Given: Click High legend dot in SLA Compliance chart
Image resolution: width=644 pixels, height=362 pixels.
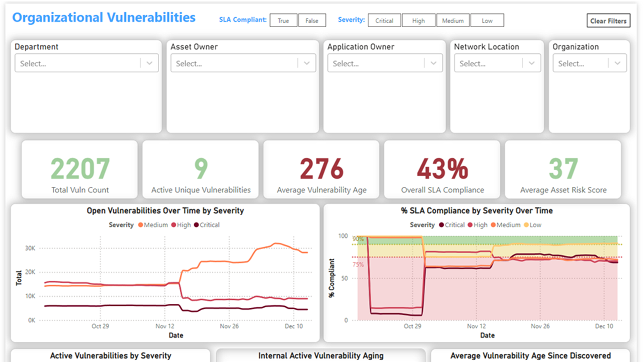Looking at the screenshot, I should tap(470, 225).
